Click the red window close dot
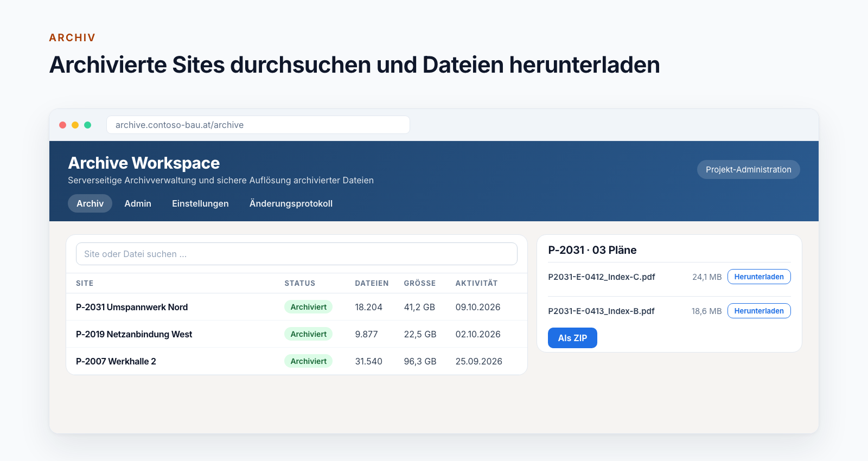This screenshot has height=461, width=868. [x=62, y=125]
